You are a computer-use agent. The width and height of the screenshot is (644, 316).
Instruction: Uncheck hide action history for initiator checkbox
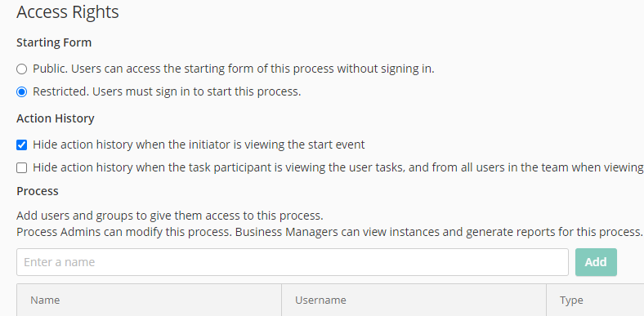[22, 145]
